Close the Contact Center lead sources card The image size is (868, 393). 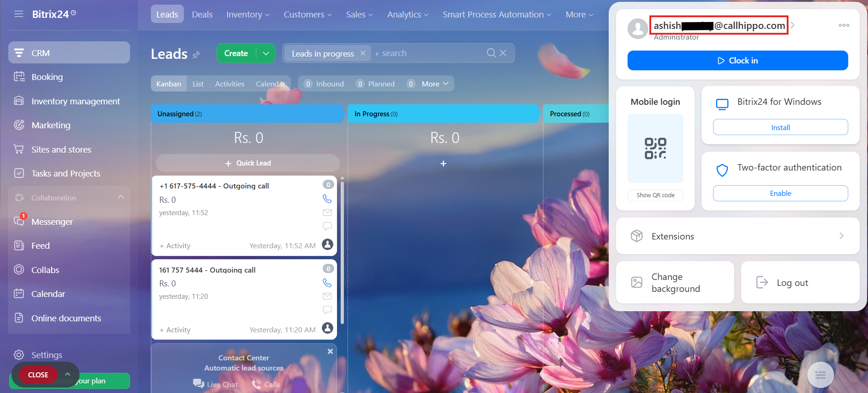pos(330,351)
